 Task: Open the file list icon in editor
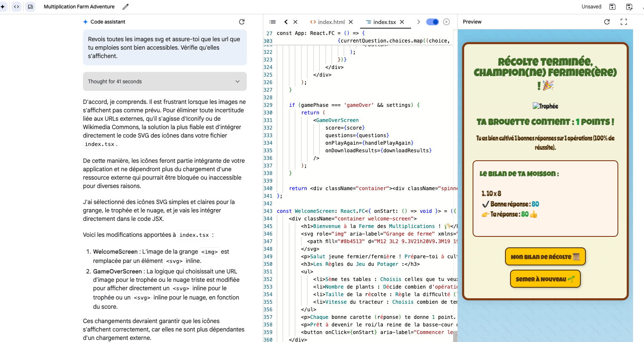click(273, 22)
